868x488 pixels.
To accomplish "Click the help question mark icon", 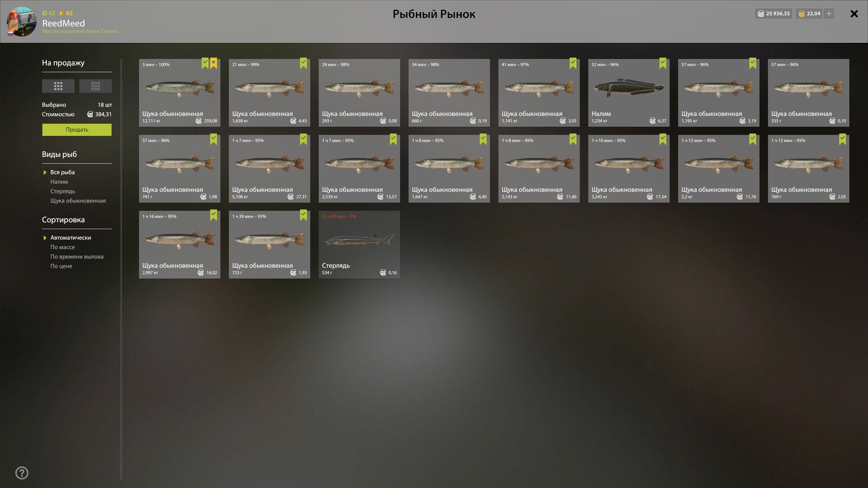I will point(22,473).
